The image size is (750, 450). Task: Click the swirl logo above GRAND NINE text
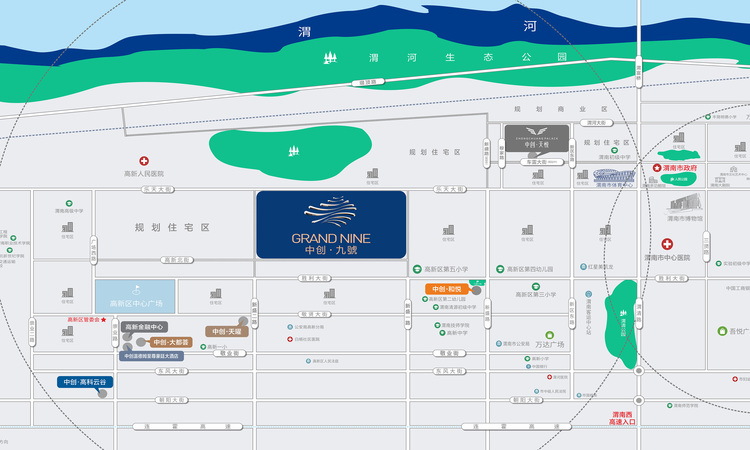[331, 211]
